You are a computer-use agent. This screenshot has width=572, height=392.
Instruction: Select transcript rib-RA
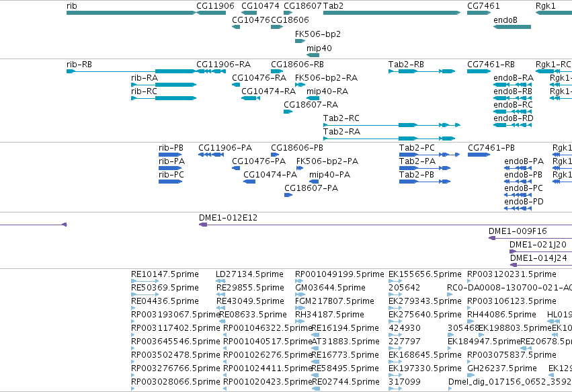(164, 85)
